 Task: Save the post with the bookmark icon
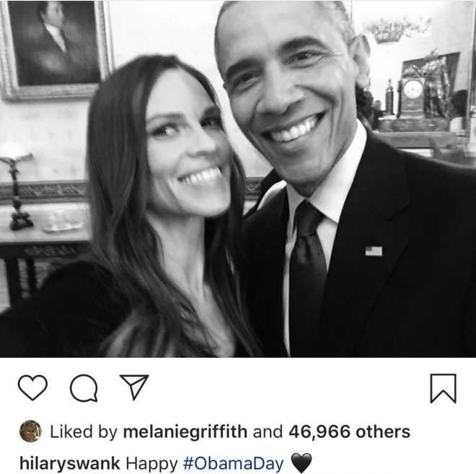[443, 388]
